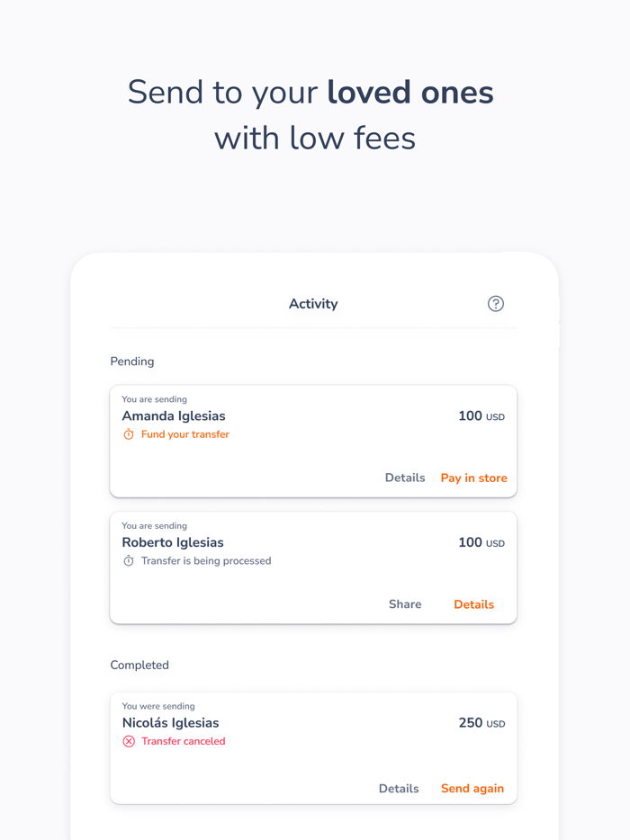
Task: Click the Transfer canceled status text
Action: tap(184, 740)
